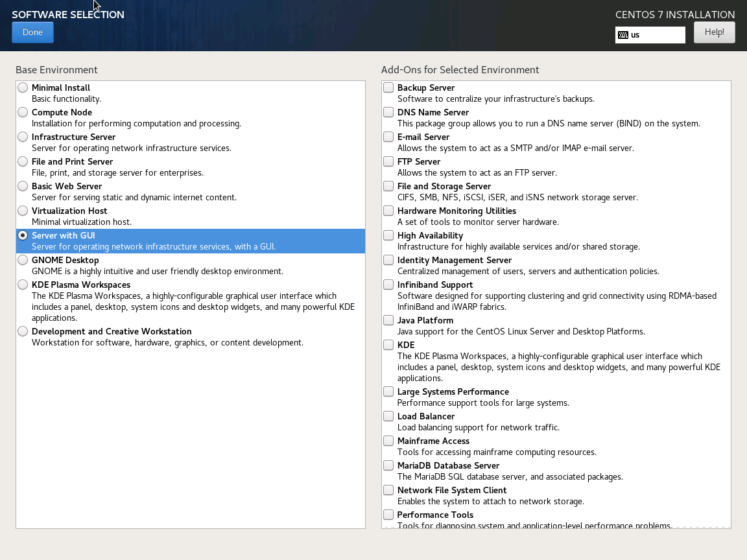
Task: Click 'GNOME is a highly intuitive' description text
Action: (x=157, y=272)
